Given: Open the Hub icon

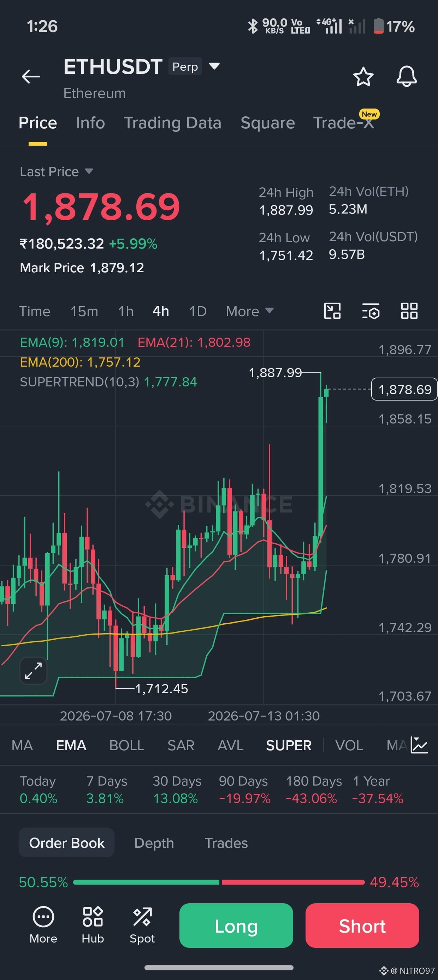Looking at the screenshot, I should click(93, 924).
